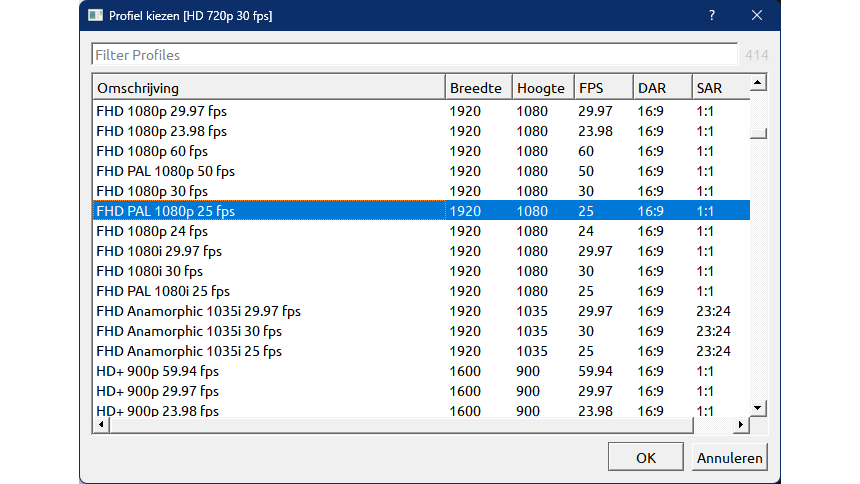
Task: Click the vertical scrollbar up arrow
Action: pos(759,83)
